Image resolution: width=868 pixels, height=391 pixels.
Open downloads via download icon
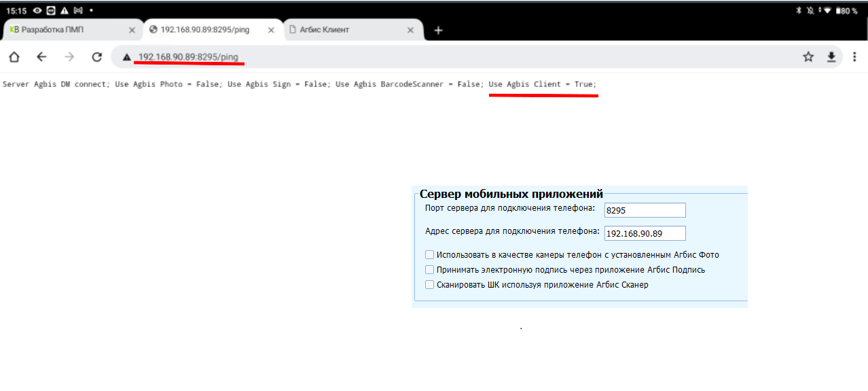831,57
